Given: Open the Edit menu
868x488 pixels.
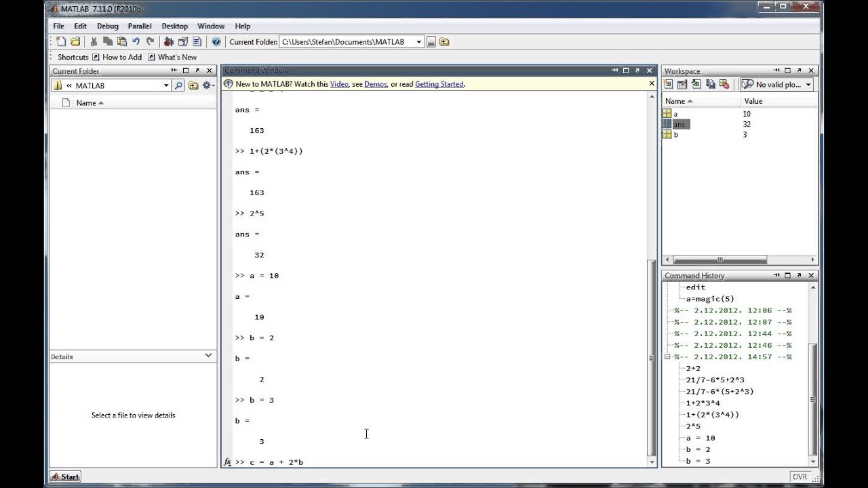Looking at the screenshot, I should click(81, 26).
